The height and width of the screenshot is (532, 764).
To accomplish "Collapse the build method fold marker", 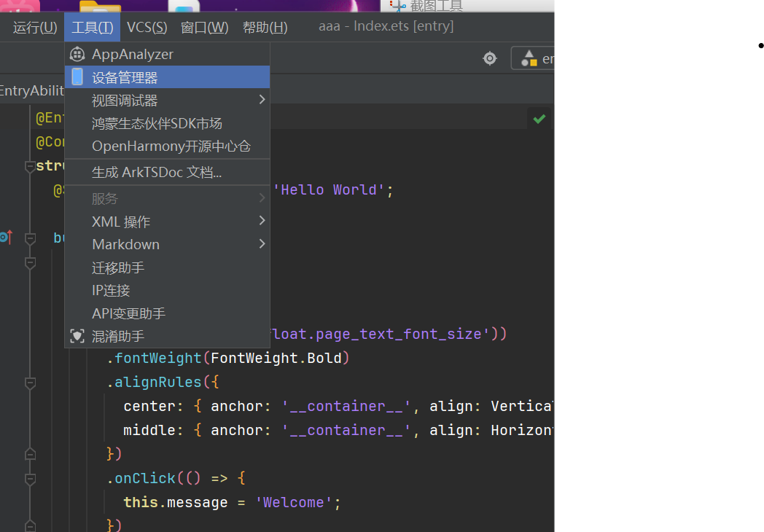I will (x=30, y=238).
